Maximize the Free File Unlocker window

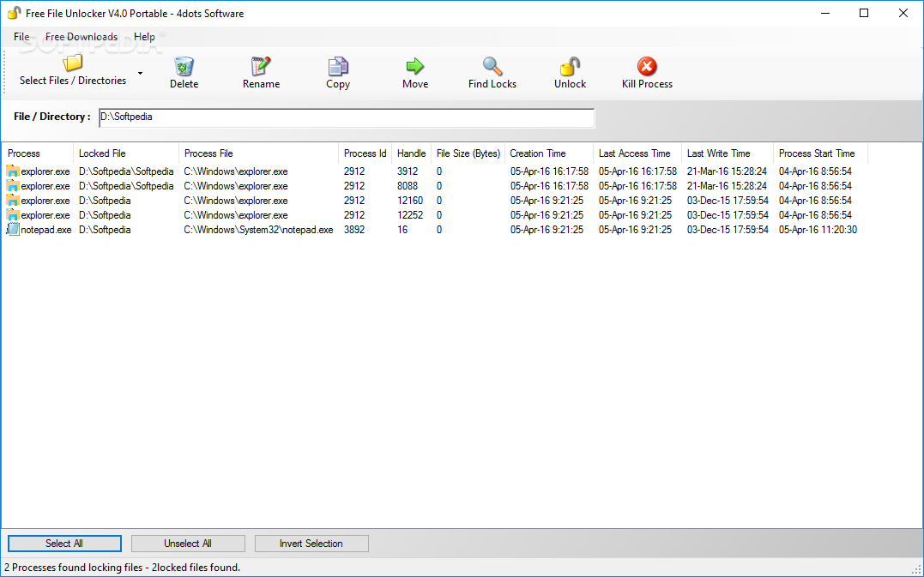[x=864, y=13]
